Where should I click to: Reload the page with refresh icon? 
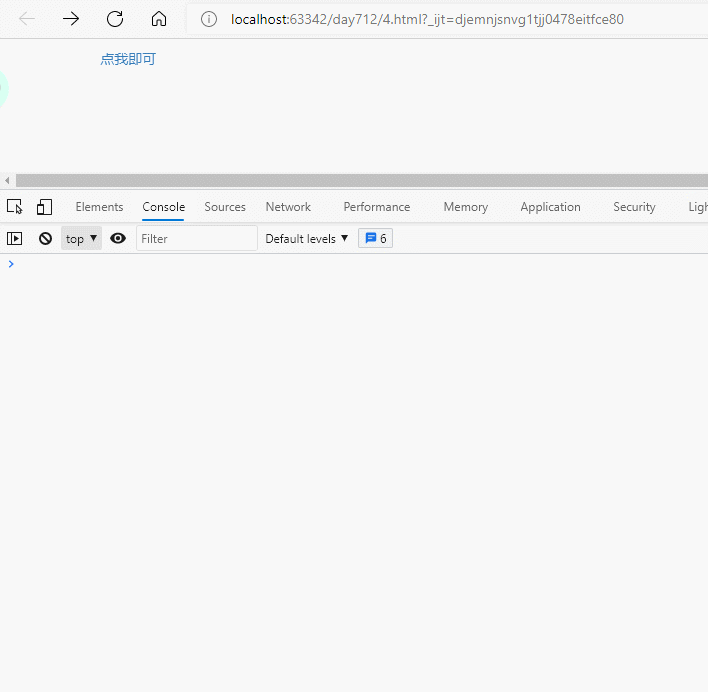[x=115, y=19]
